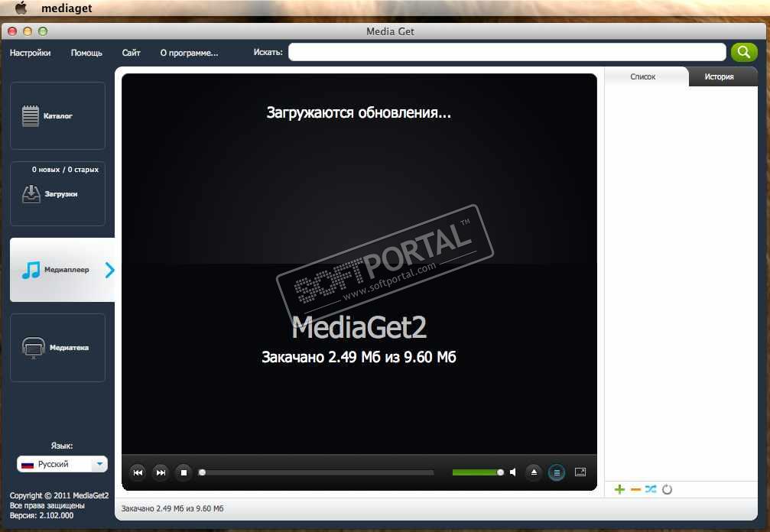Click the eject/open file button
The image size is (770, 532).
click(x=534, y=472)
